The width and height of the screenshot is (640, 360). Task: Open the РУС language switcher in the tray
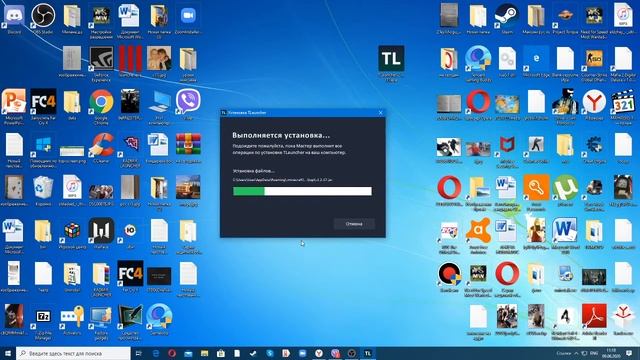tap(594, 353)
